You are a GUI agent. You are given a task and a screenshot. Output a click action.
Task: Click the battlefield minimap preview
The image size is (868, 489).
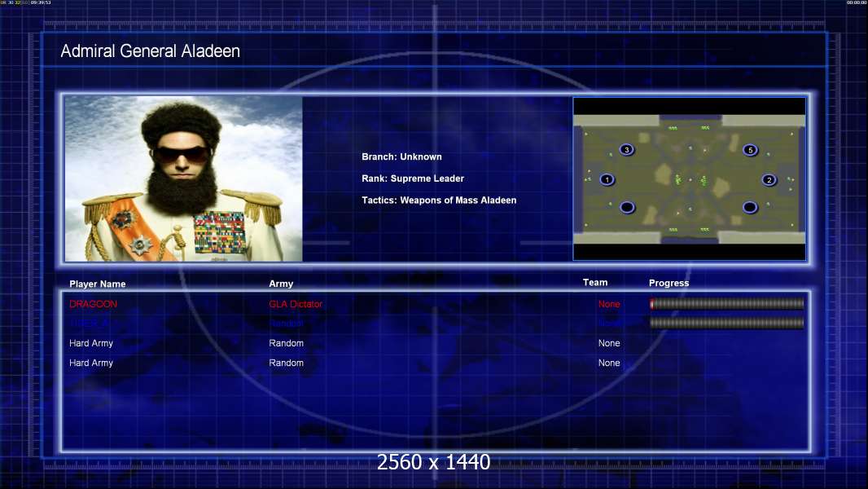pyautogui.click(x=689, y=178)
